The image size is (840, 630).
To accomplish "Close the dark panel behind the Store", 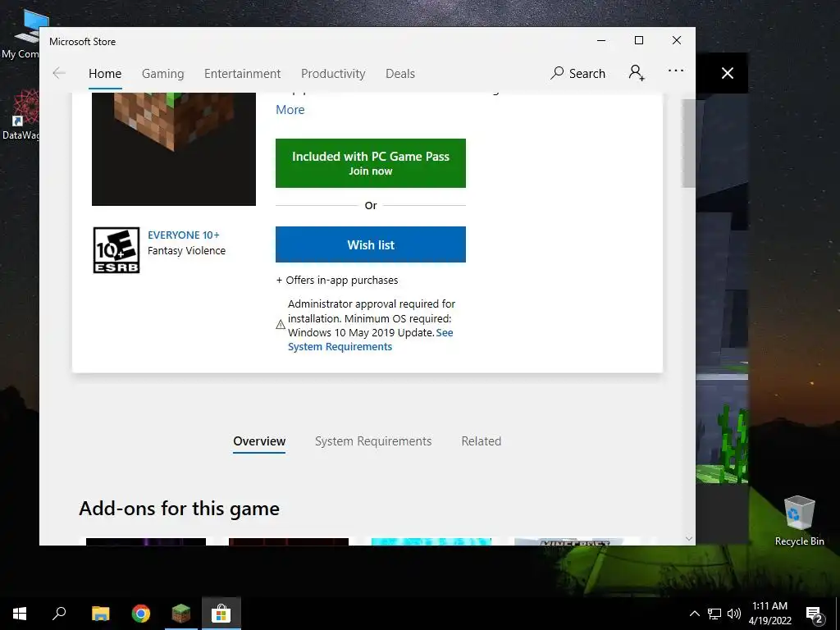I will 727,73.
